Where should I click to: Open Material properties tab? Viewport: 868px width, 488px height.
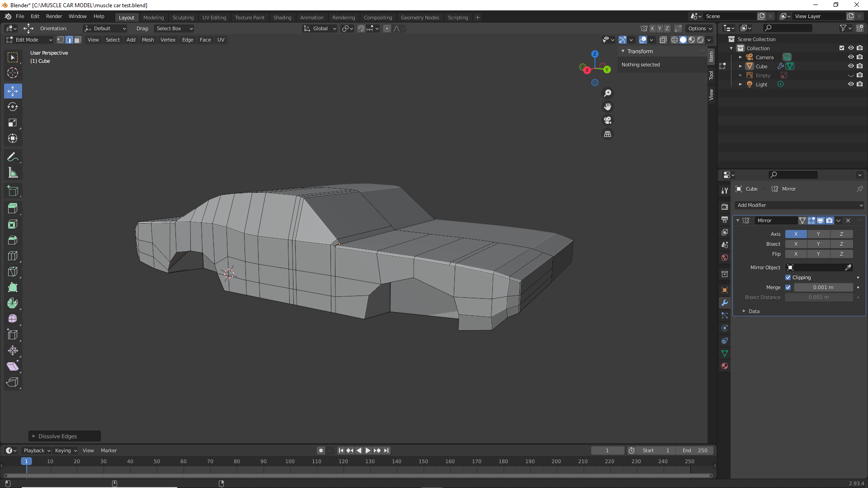725,366
